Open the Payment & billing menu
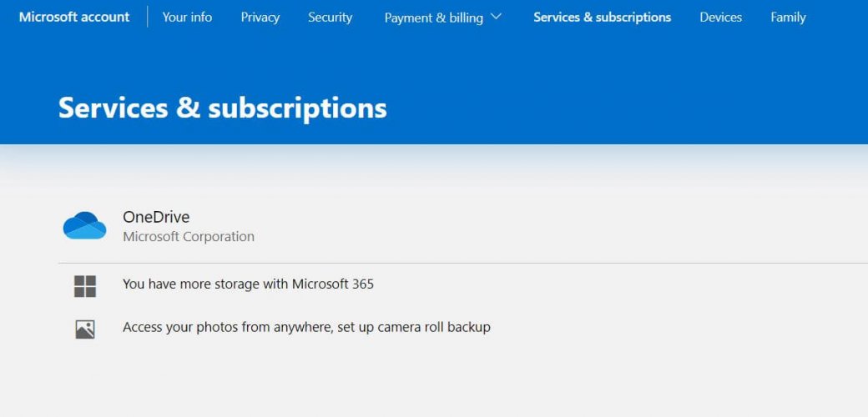The image size is (868, 417). pyautogui.click(x=443, y=18)
